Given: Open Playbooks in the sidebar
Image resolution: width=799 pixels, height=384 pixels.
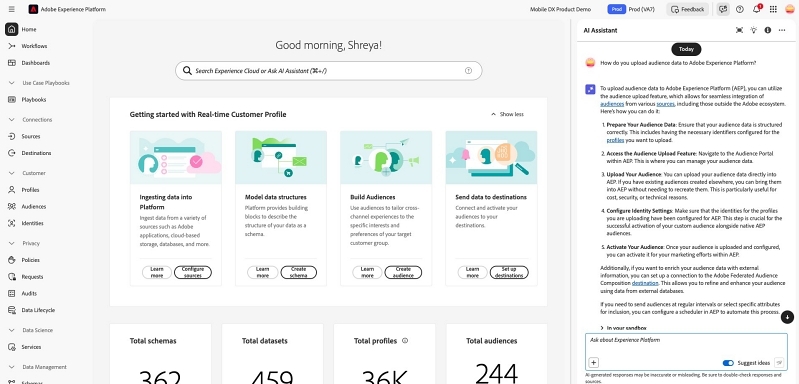Looking at the screenshot, I should click(x=34, y=99).
